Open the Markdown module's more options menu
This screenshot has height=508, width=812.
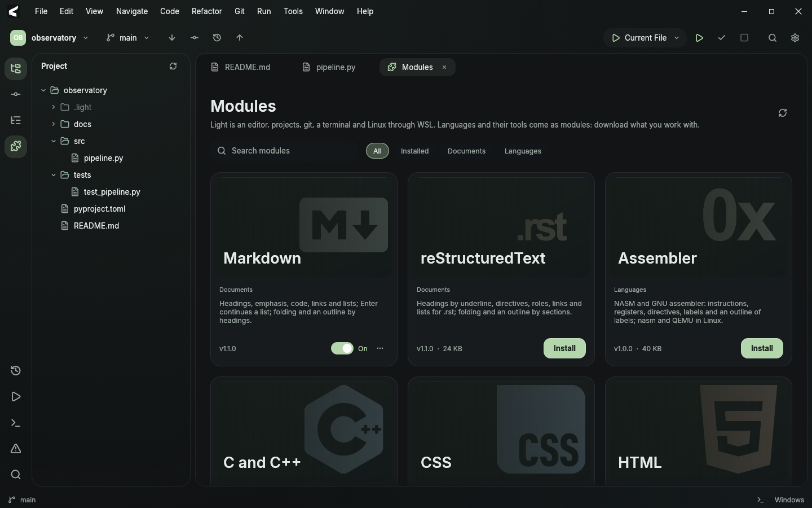380,348
